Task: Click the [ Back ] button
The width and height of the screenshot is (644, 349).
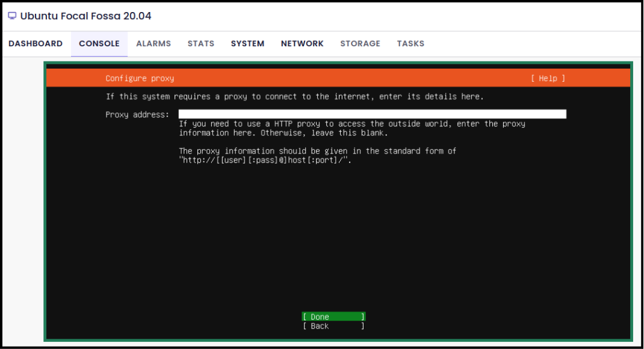Action: (333, 326)
